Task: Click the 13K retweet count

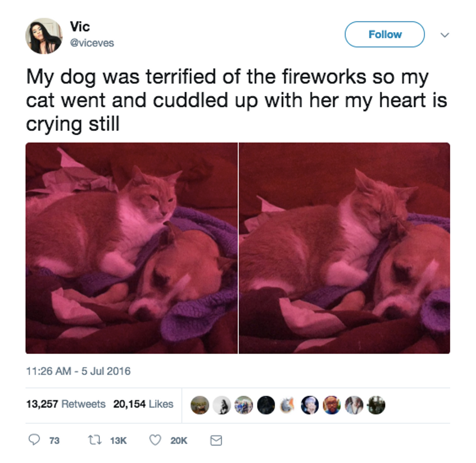Action: click(118, 441)
